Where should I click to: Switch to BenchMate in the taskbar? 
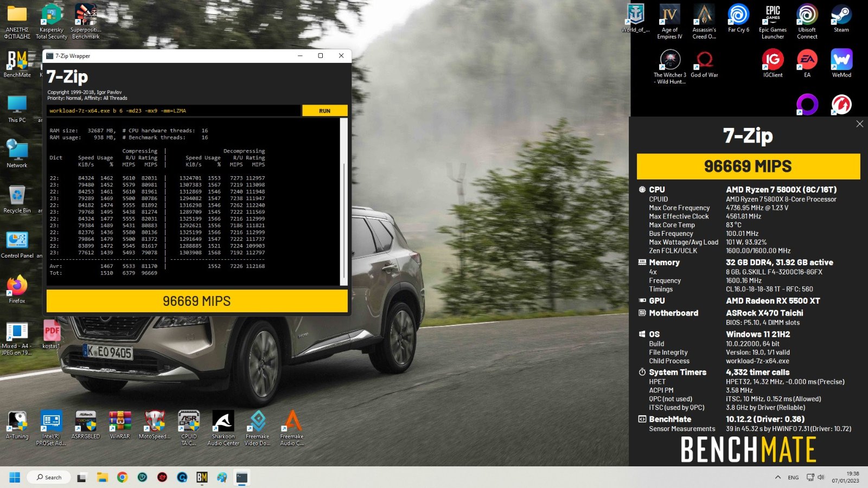(202, 477)
